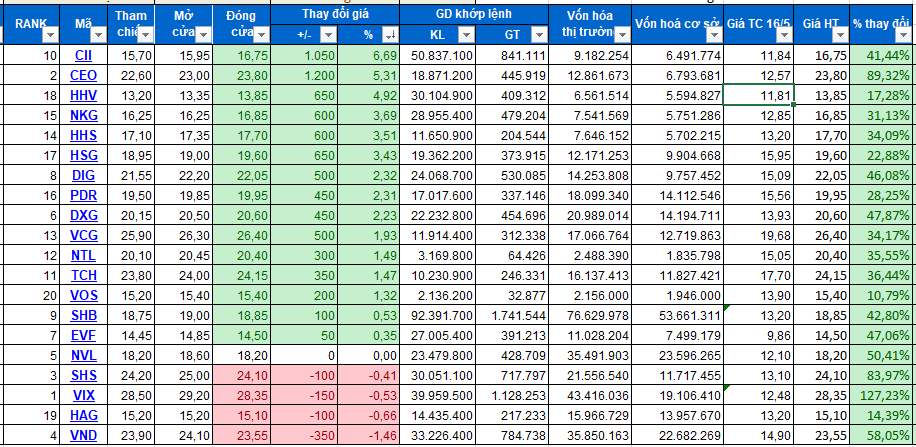Select the red cell showing -1,46

[369, 435]
